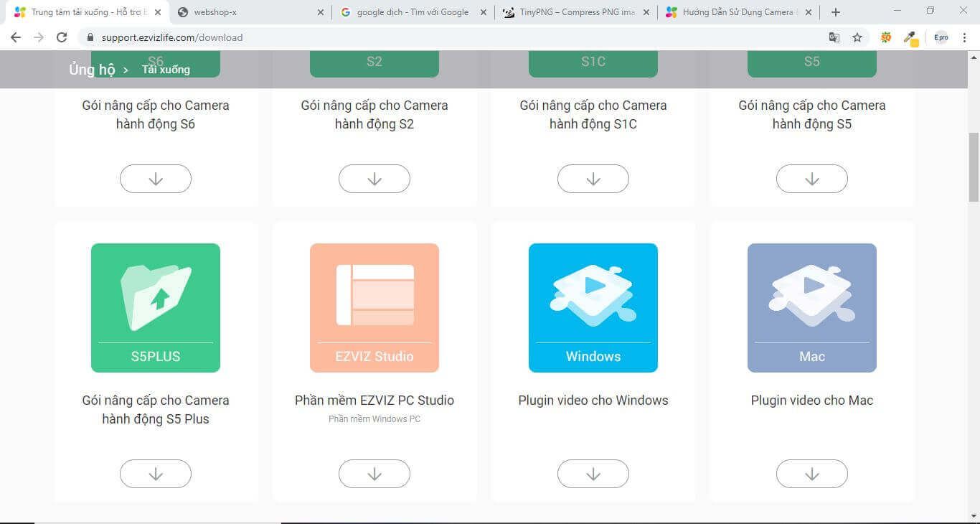Click the S1C upgrade package title text
Screen dimensions: 980x524
(593, 115)
